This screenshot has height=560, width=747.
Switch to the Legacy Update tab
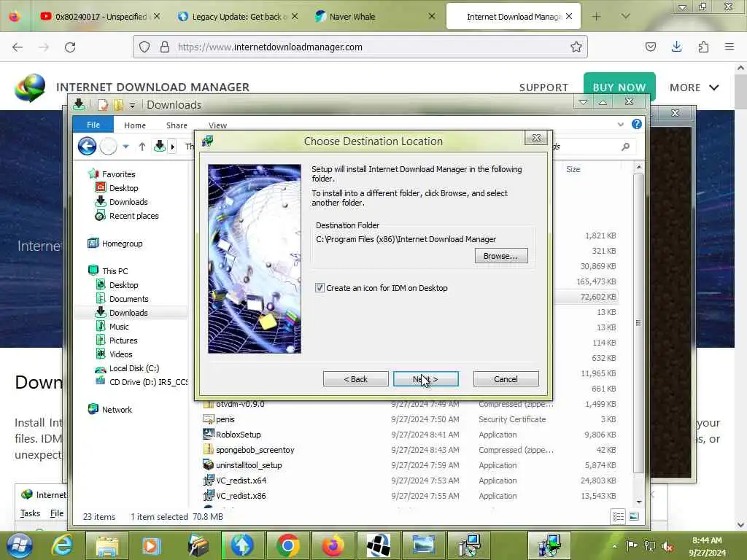239,17
